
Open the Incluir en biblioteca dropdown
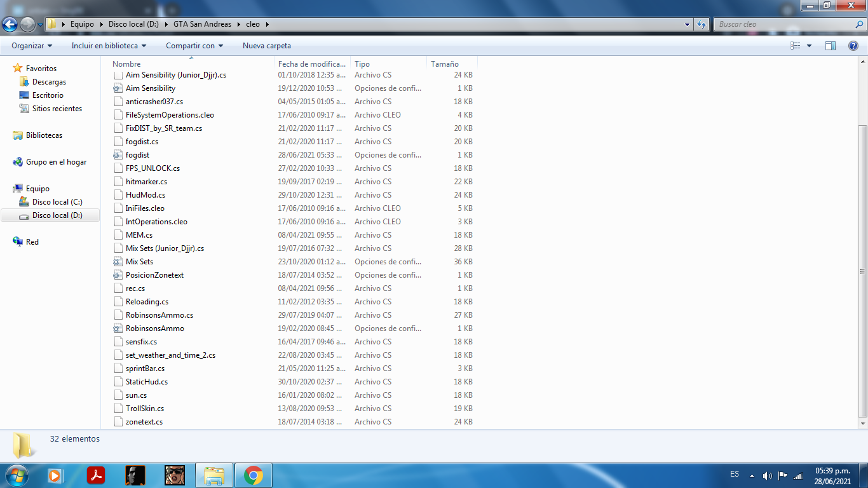(109, 46)
